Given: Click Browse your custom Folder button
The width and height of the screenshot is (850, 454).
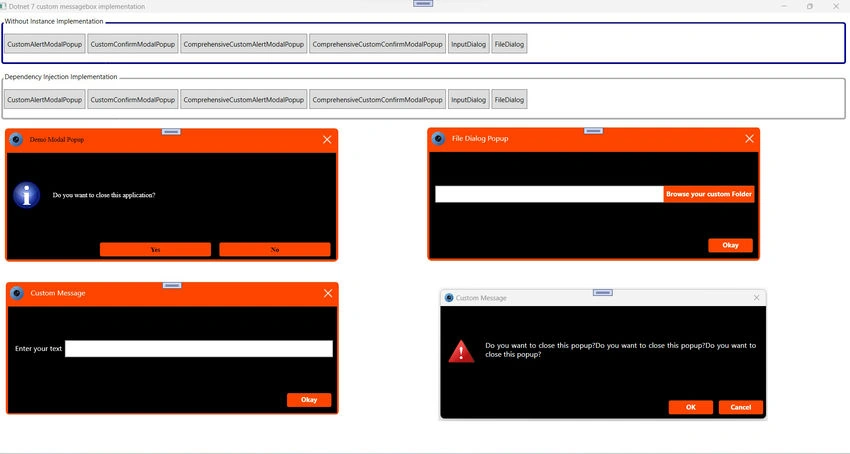Looking at the screenshot, I should [709, 194].
